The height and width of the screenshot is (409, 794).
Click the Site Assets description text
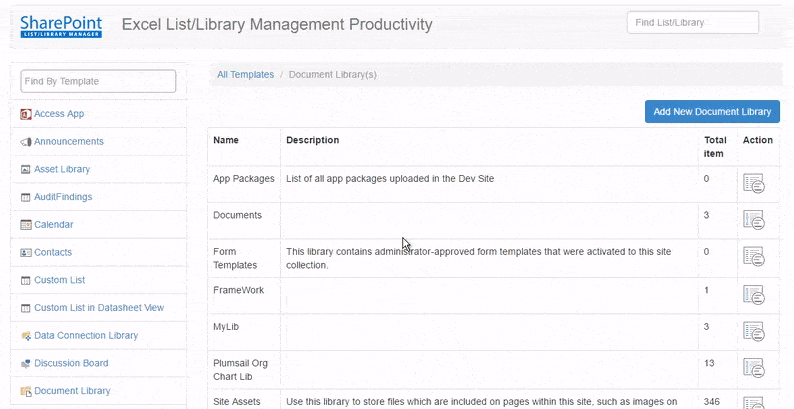(482, 402)
